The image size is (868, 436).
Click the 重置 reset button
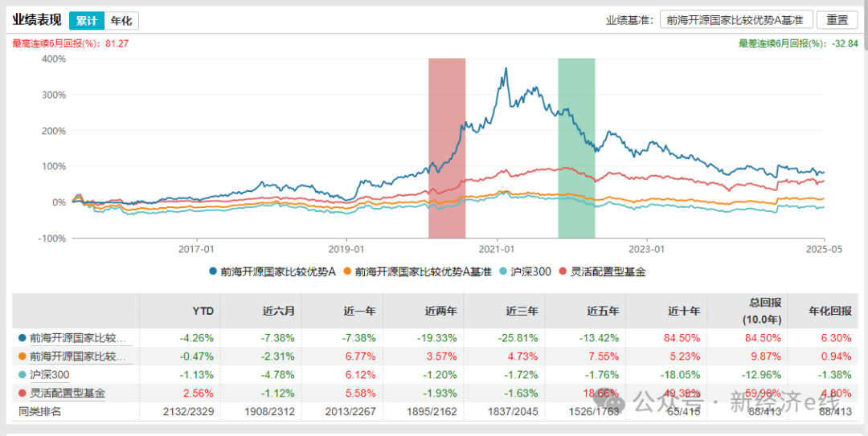point(837,20)
